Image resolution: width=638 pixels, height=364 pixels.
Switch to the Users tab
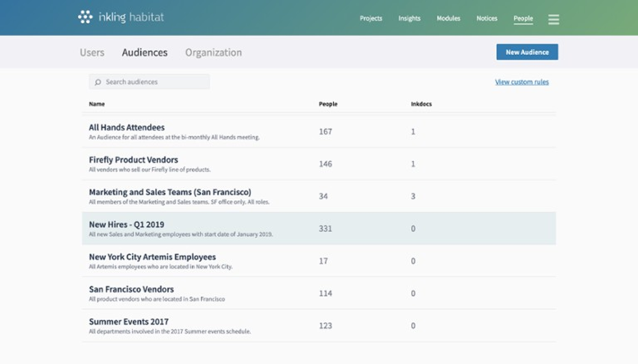point(92,53)
